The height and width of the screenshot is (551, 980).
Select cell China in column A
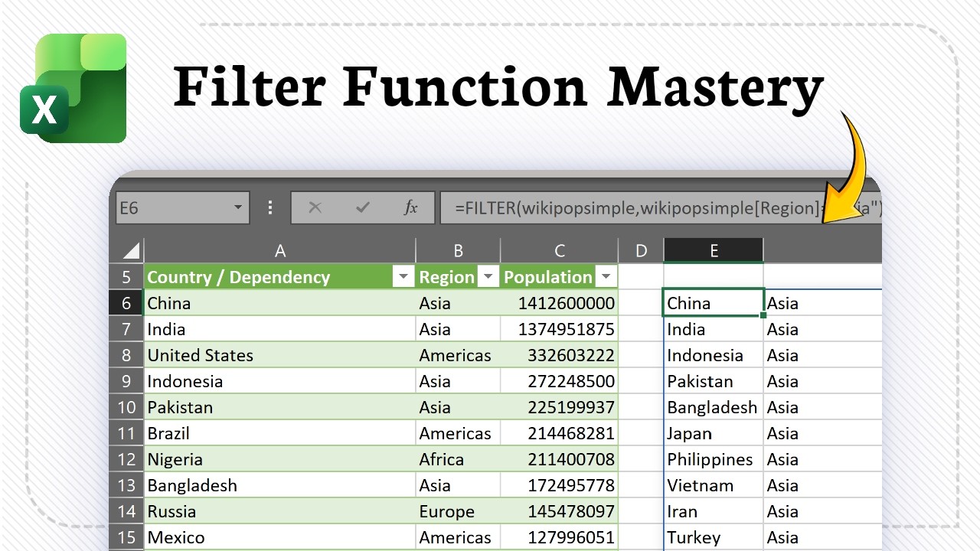pos(279,303)
